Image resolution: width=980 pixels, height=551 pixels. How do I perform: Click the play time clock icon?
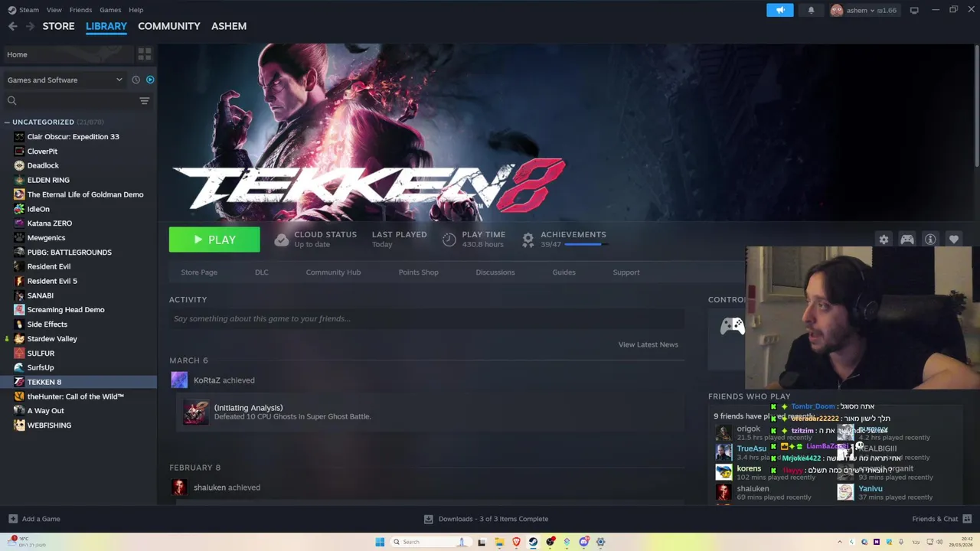pos(449,240)
